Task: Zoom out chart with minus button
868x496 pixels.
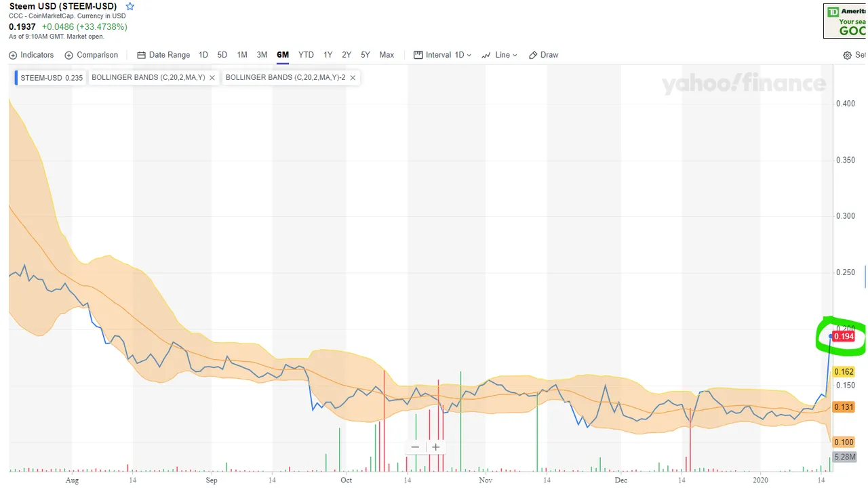Action: 415,447
